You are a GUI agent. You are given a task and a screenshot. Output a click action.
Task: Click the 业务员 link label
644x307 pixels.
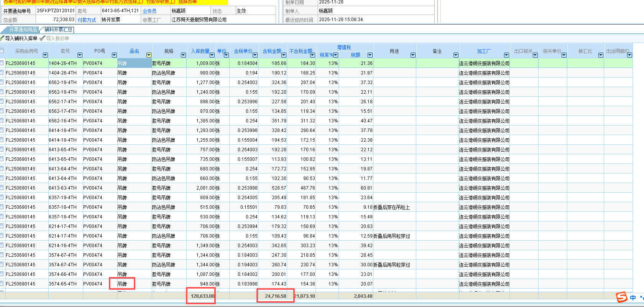point(149,11)
